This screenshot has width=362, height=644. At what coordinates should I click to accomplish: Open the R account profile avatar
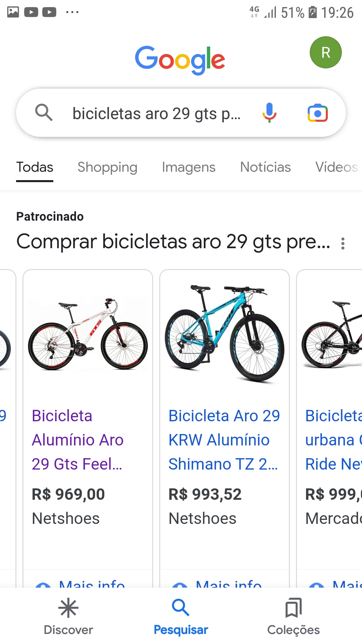coord(325,52)
